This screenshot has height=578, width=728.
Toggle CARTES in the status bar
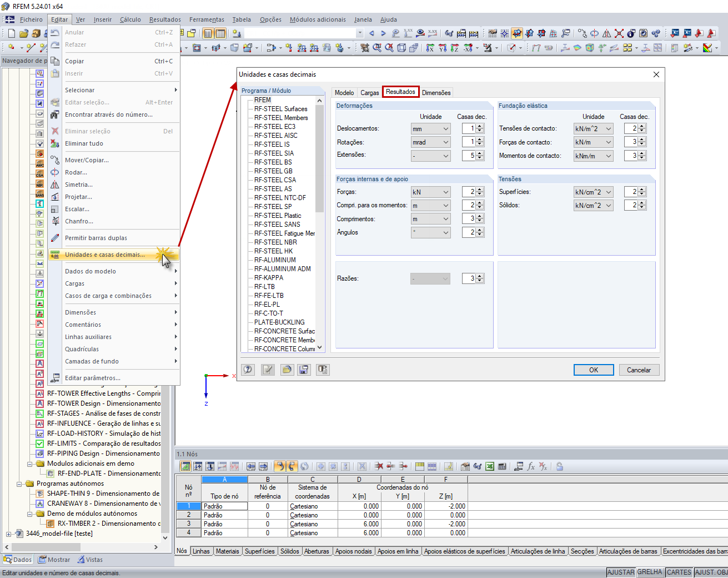click(679, 572)
